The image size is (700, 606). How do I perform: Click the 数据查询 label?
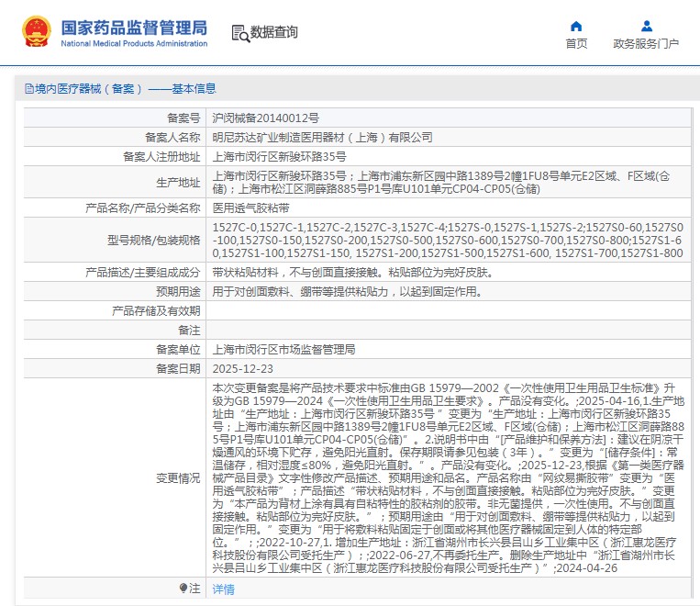click(273, 32)
